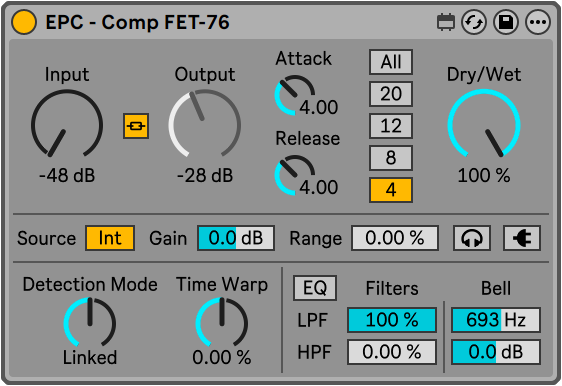Open the three-dots options menu
Image resolution: width=562 pixels, height=386 pixels.
(538, 22)
